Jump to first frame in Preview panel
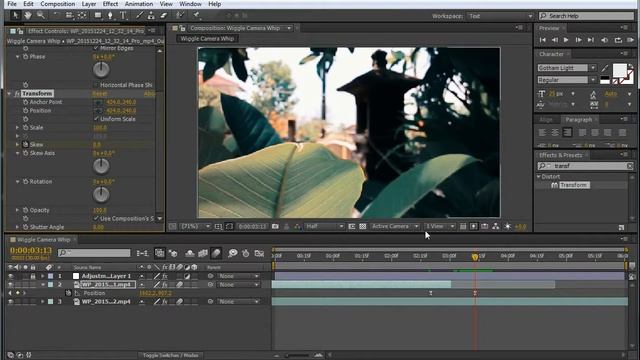This screenshot has width=640, height=360. tap(542, 40)
